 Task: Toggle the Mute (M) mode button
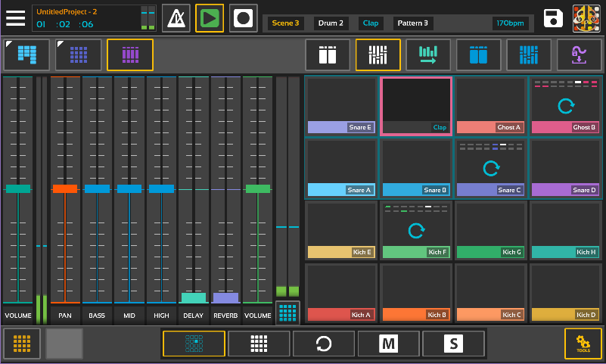(388, 344)
